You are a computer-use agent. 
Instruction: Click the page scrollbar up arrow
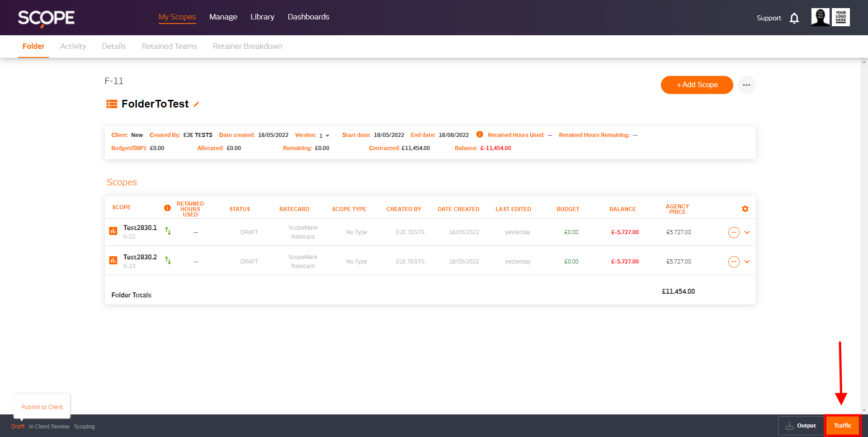(x=864, y=62)
